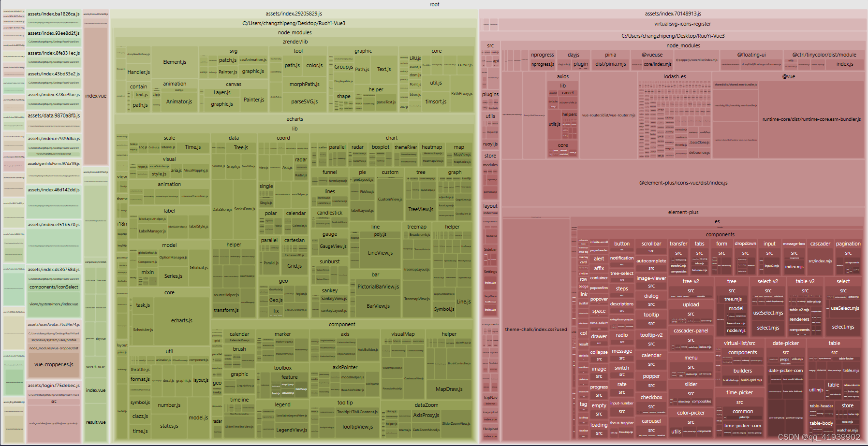This screenshot has height=446, width=868.
Task: Open the @floating-ui group header
Action: point(751,55)
